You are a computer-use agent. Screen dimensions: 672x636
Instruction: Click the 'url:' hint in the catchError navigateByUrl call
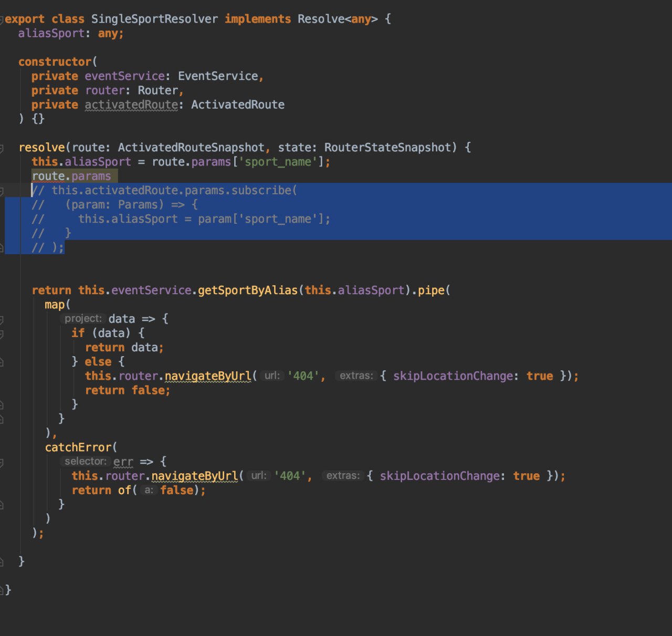coord(258,476)
